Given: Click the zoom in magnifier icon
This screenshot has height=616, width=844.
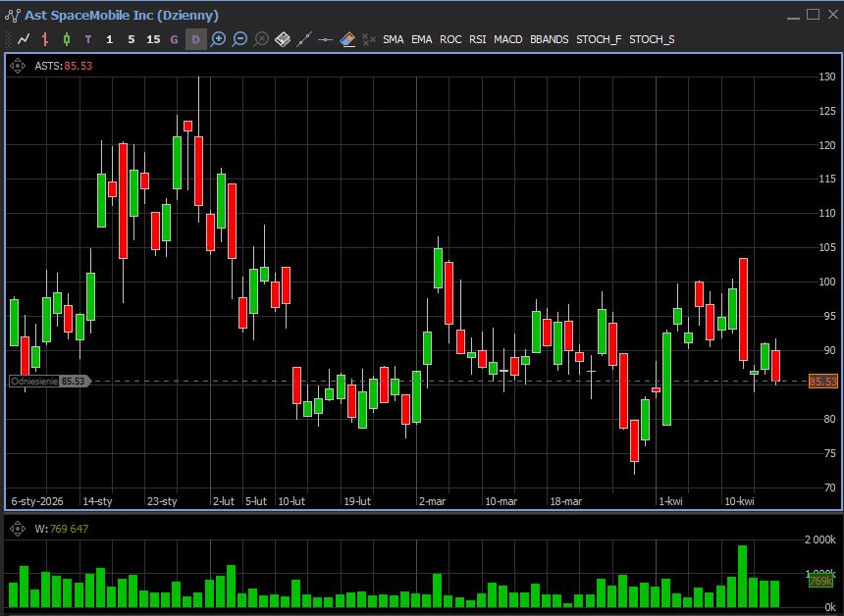Looking at the screenshot, I should (x=218, y=39).
